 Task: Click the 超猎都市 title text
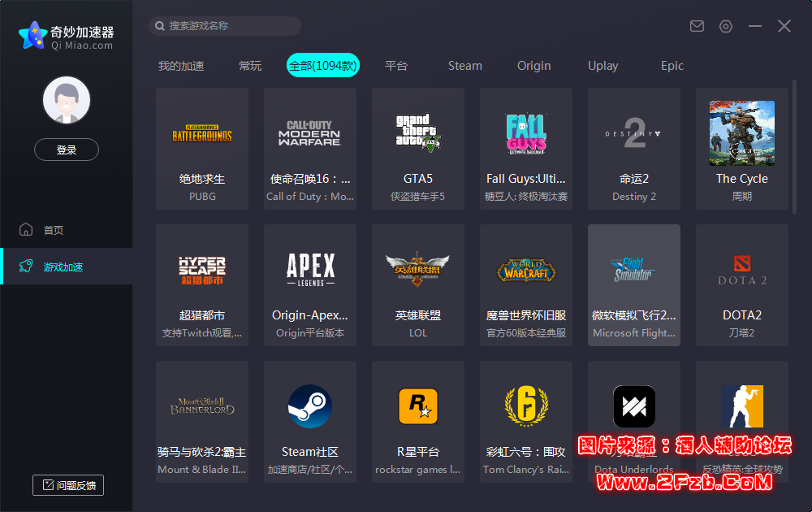(202, 315)
